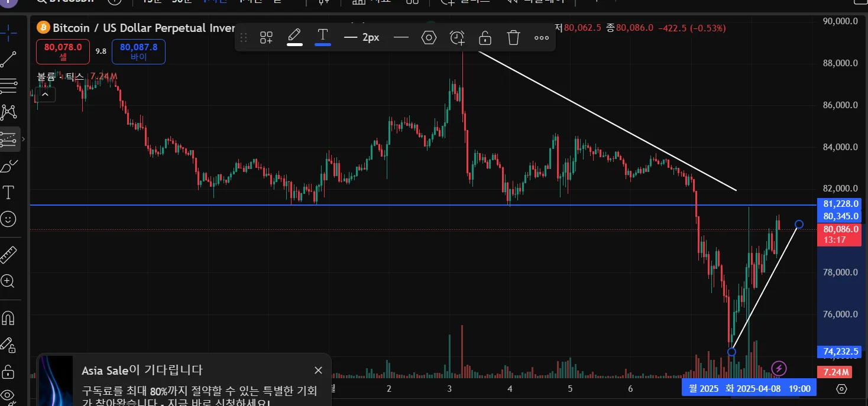Viewport: 868px width, 406px height.
Task: Expand the measurement tool group arrow
Action: tap(23, 139)
